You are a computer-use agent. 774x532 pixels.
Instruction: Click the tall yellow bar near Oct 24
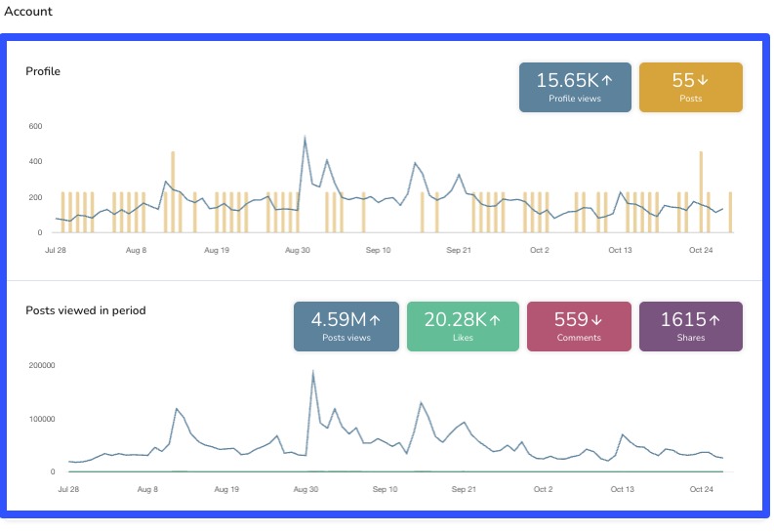click(x=701, y=191)
